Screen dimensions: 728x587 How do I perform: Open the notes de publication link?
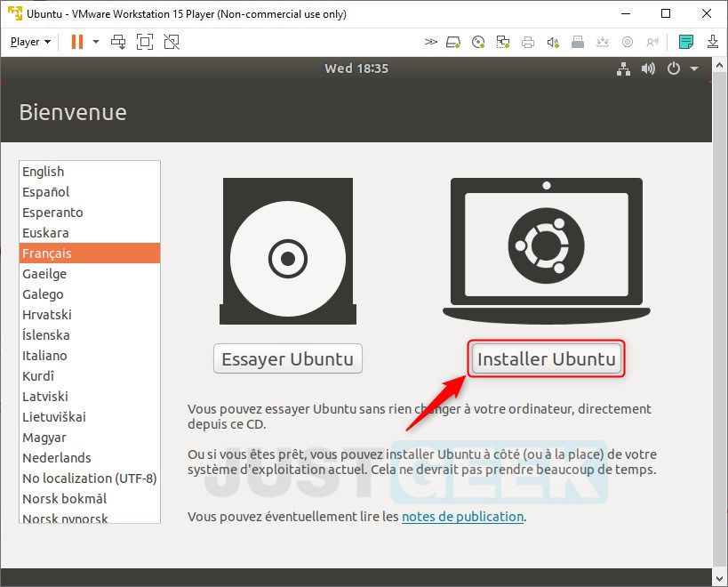point(462,517)
